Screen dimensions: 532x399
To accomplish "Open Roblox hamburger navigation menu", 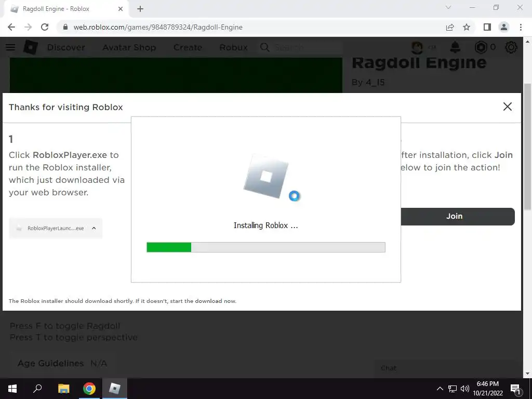I will click(10, 47).
